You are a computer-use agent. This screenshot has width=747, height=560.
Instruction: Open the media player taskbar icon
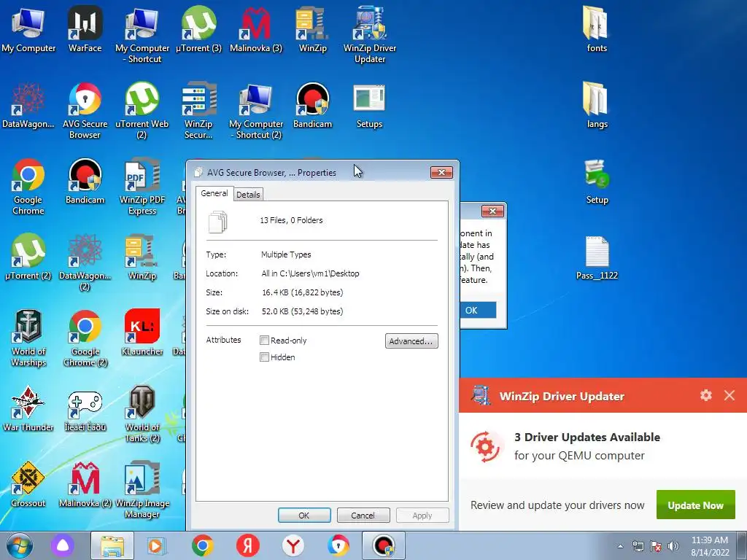pyautogui.click(x=157, y=545)
